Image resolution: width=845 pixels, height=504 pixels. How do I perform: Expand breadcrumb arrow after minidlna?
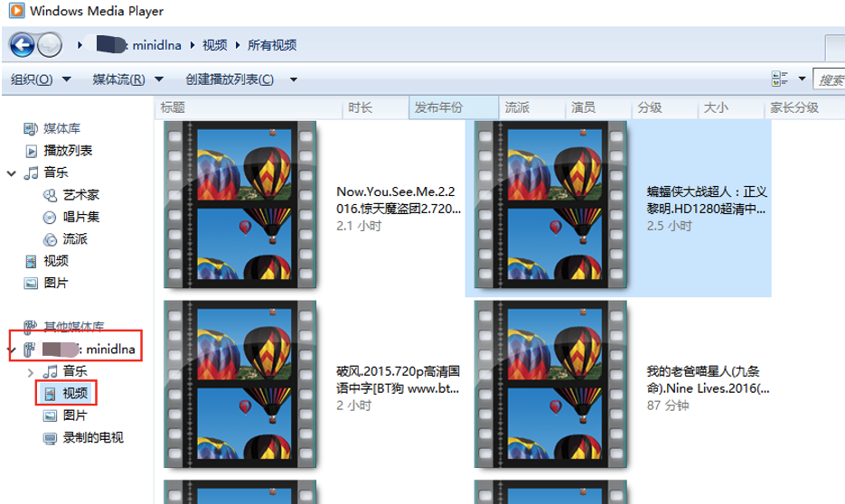[x=192, y=45]
